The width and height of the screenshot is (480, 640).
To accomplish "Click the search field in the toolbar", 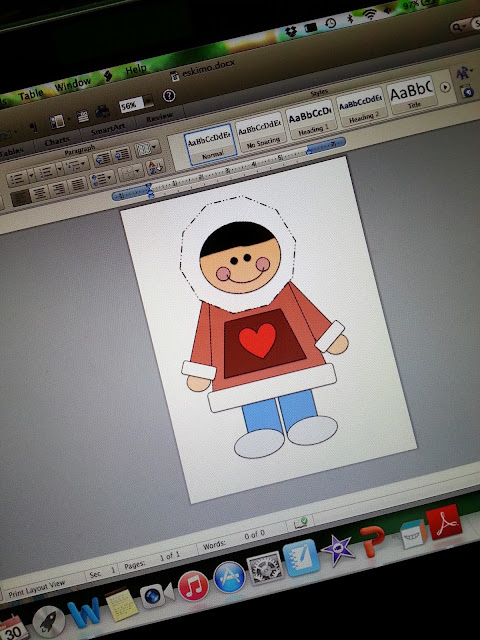I will pos(465,25).
